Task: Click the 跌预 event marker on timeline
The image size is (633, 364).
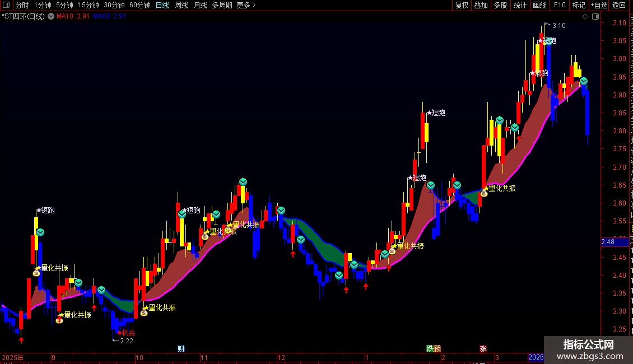Action: click(x=434, y=349)
